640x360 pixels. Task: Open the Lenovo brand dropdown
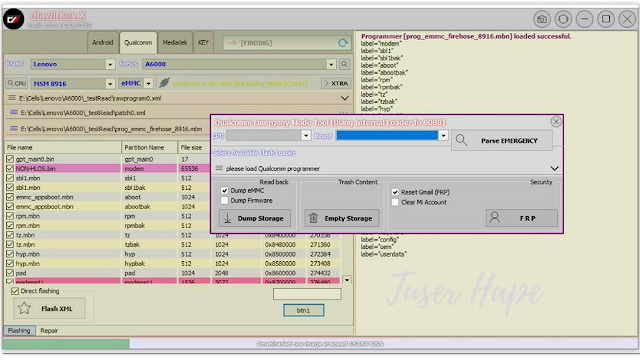point(110,64)
